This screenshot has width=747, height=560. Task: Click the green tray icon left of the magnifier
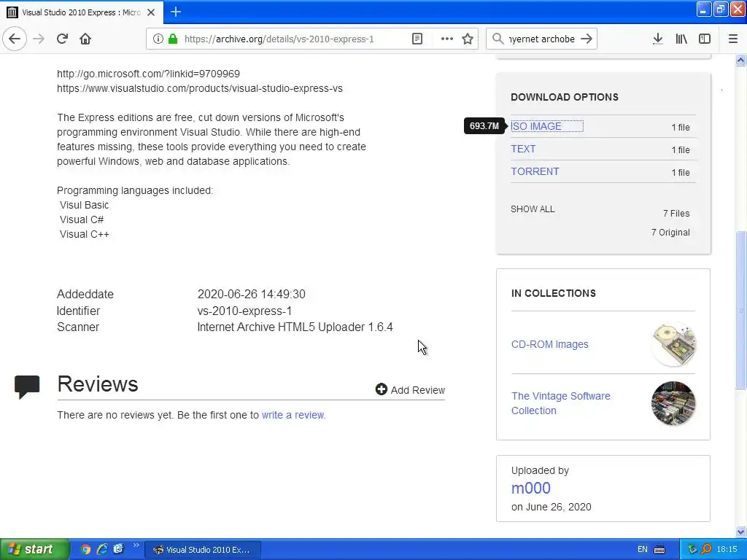(x=692, y=549)
